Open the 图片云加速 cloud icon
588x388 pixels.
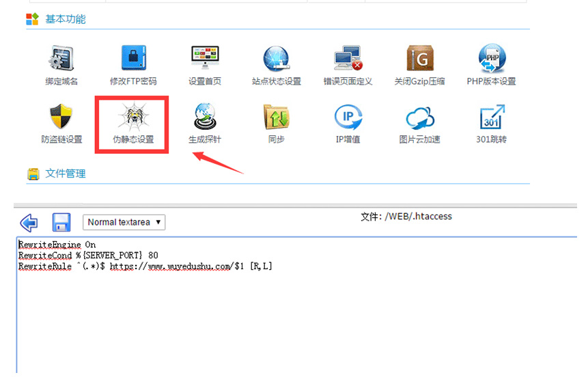point(420,117)
